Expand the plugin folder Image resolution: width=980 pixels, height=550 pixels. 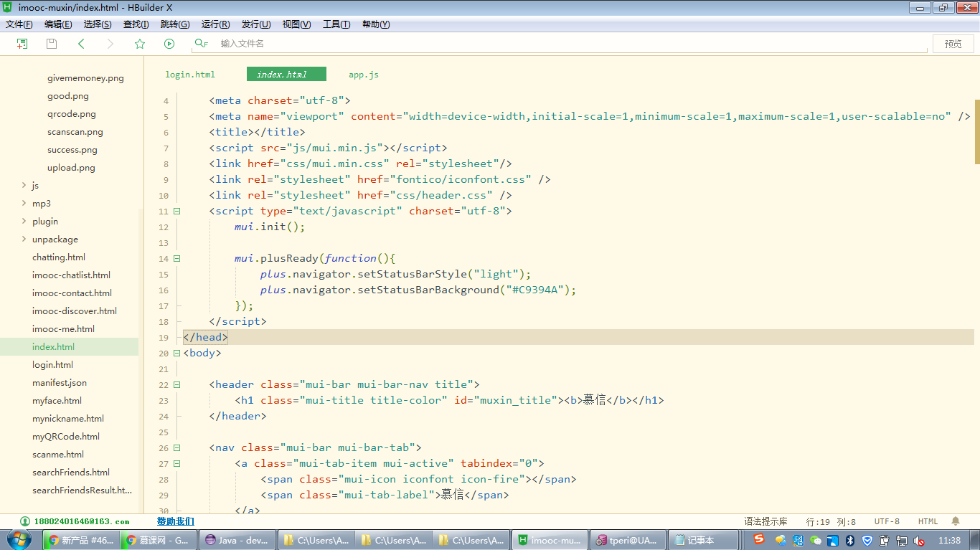(24, 222)
